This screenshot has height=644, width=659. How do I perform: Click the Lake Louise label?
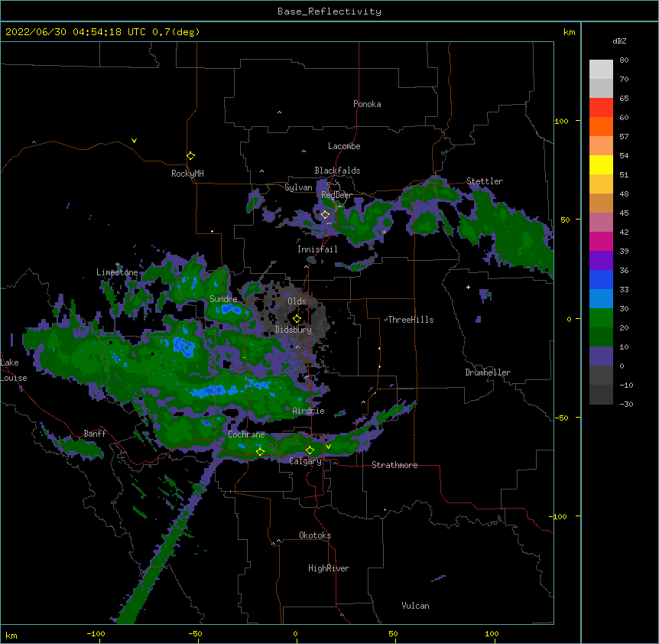tap(14, 370)
